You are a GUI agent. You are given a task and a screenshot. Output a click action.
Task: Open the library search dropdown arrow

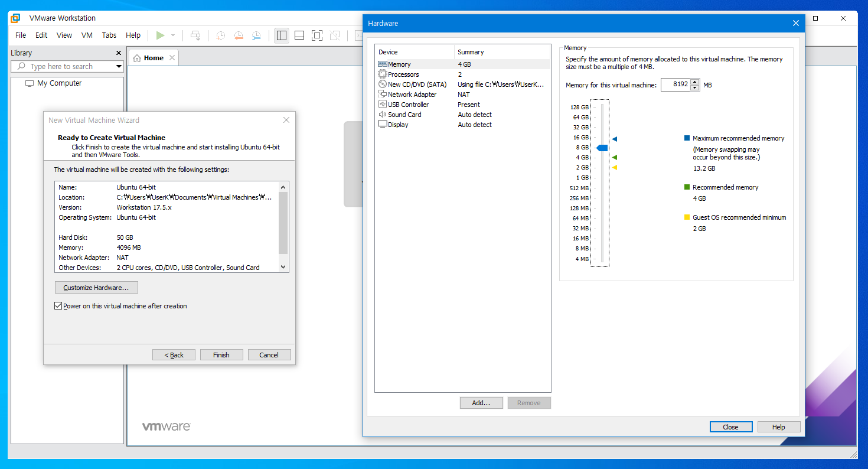[x=119, y=67]
